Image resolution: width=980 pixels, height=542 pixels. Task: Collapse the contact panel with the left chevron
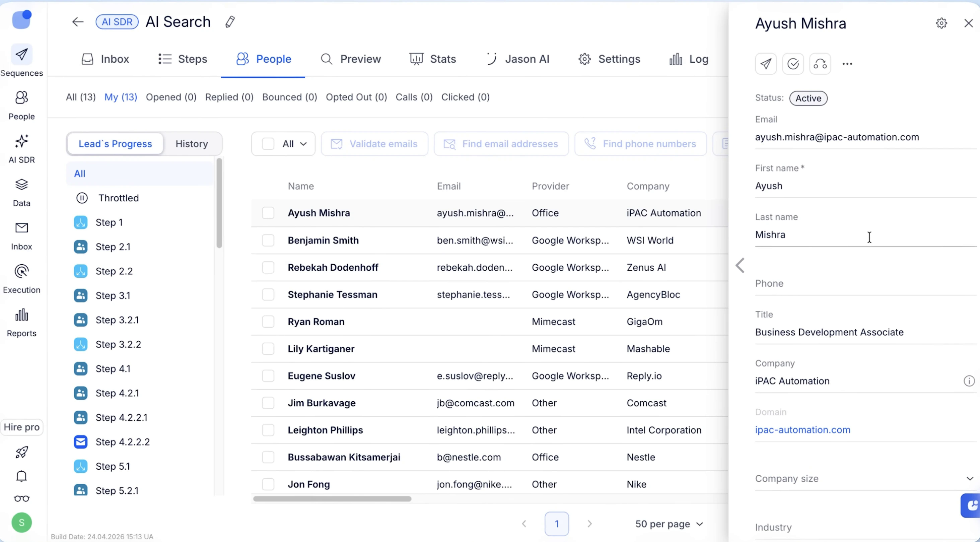pos(740,265)
